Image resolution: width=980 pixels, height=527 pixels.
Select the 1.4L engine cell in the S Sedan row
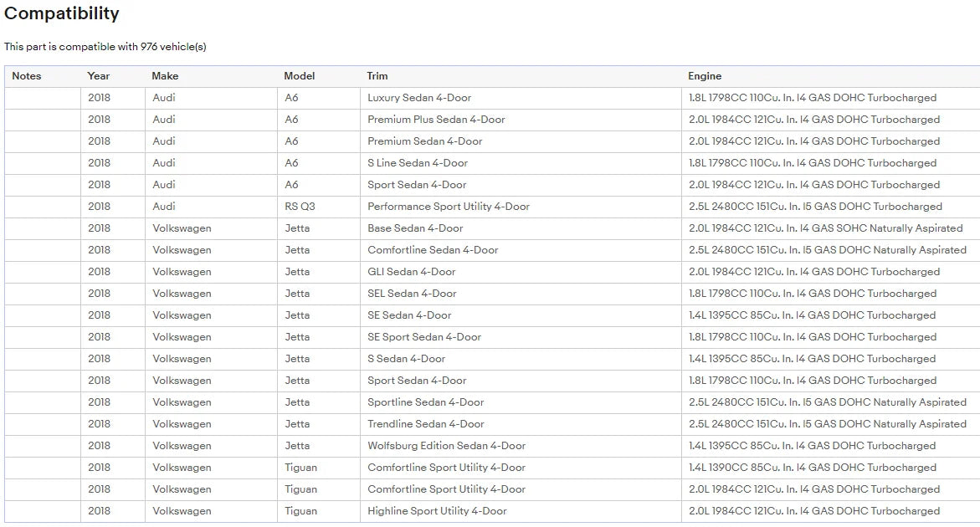click(831, 359)
